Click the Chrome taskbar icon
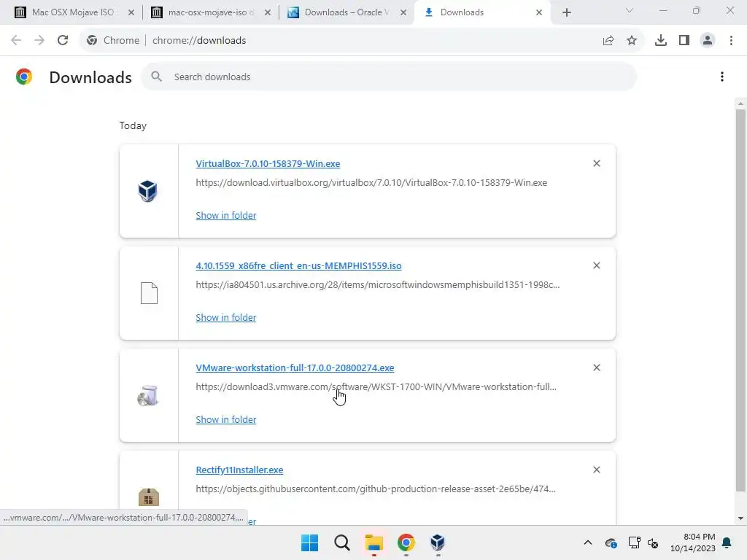Screen dimensions: 747x560 click(406, 542)
